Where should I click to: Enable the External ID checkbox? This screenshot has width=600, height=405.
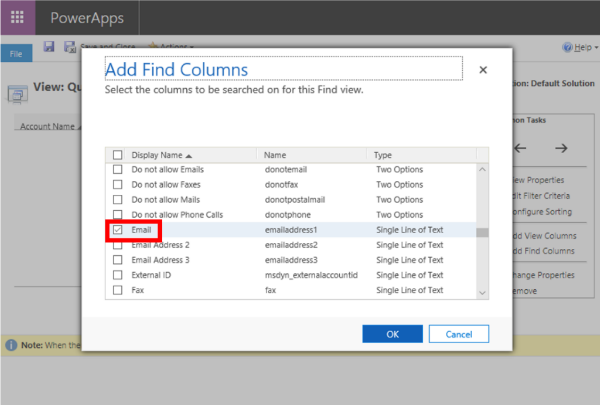[x=118, y=275]
